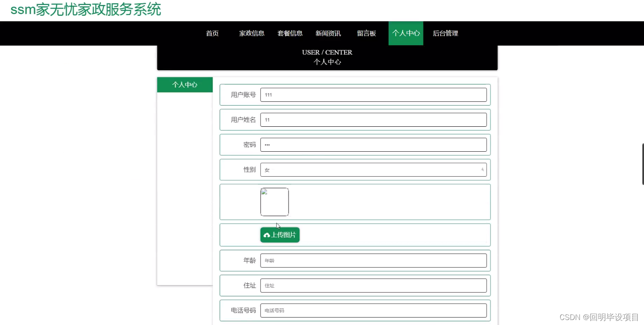Image resolution: width=644 pixels, height=325 pixels.
Task: Select the highlighted 个人中心 nav item
Action: pyautogui.click(x=406, y=33)
